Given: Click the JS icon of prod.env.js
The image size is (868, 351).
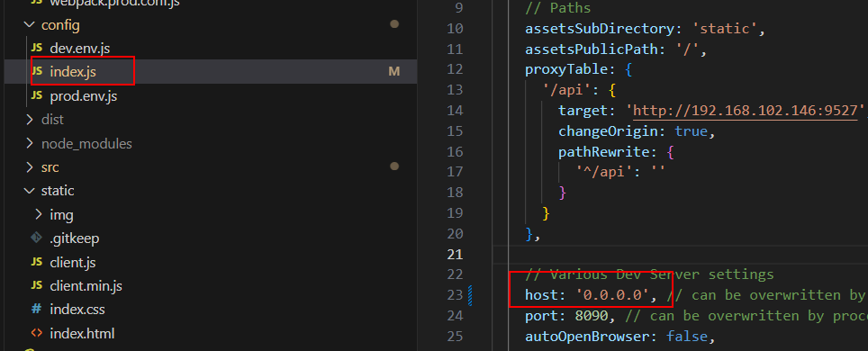Looking at the screenshot, I should pos(37,95).
